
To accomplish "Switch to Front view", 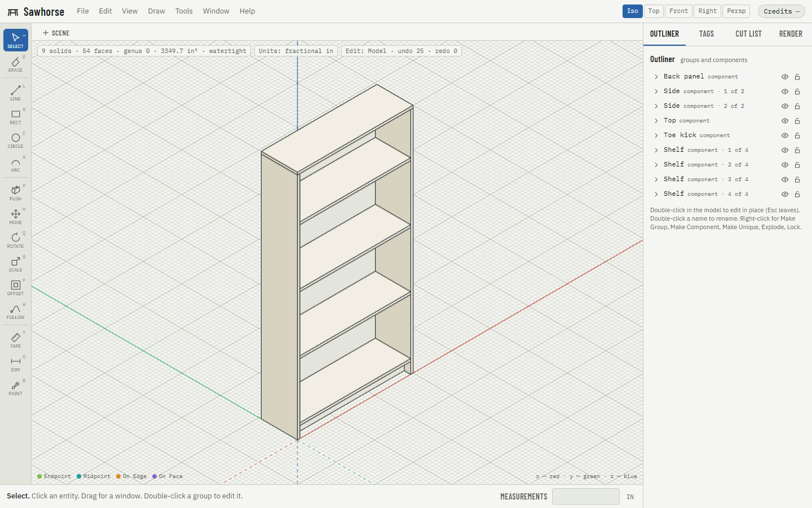I will pyautogui.click(x=679, y=11).
